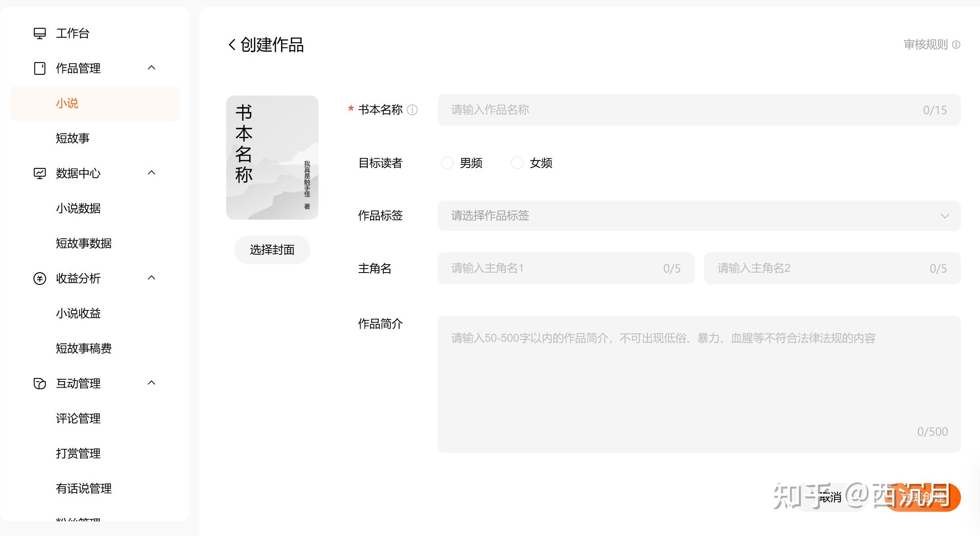Screen dimensions: 980x536
Task: Open 评论管理 menu entry
Action: tap(78, 419)
